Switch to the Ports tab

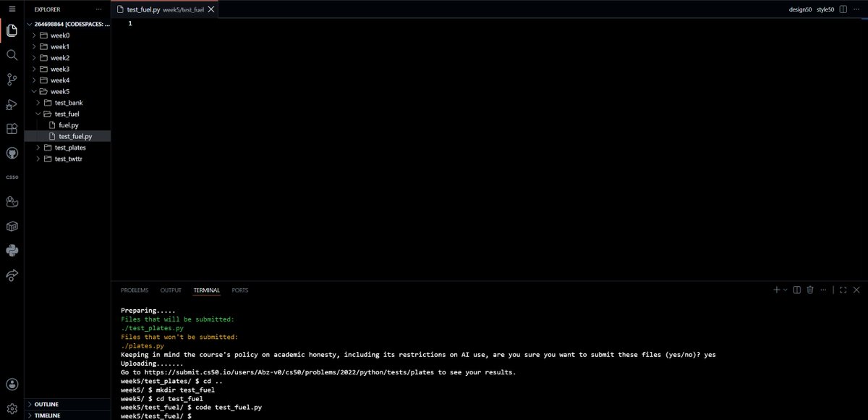(x=240, y=290)
